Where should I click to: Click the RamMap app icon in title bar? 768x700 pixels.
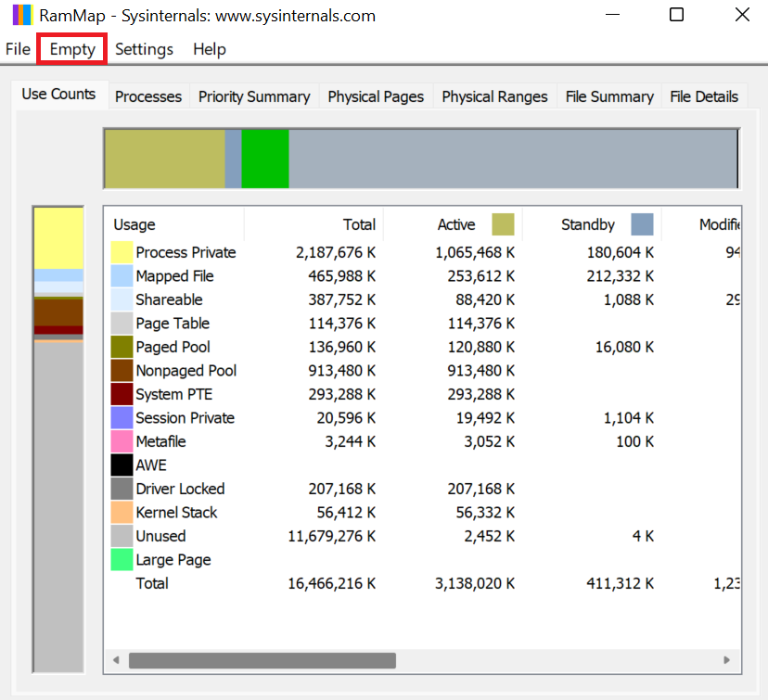click(x=20, y=16)
